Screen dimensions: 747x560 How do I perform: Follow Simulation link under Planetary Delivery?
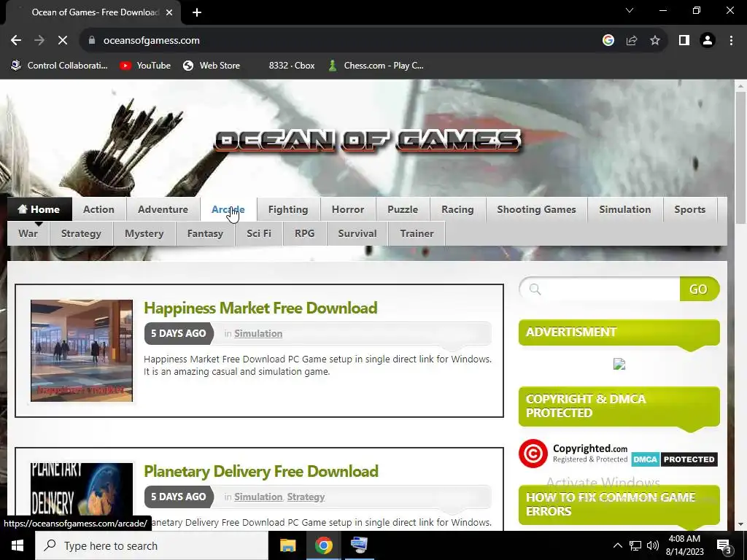tap(258, 497)
